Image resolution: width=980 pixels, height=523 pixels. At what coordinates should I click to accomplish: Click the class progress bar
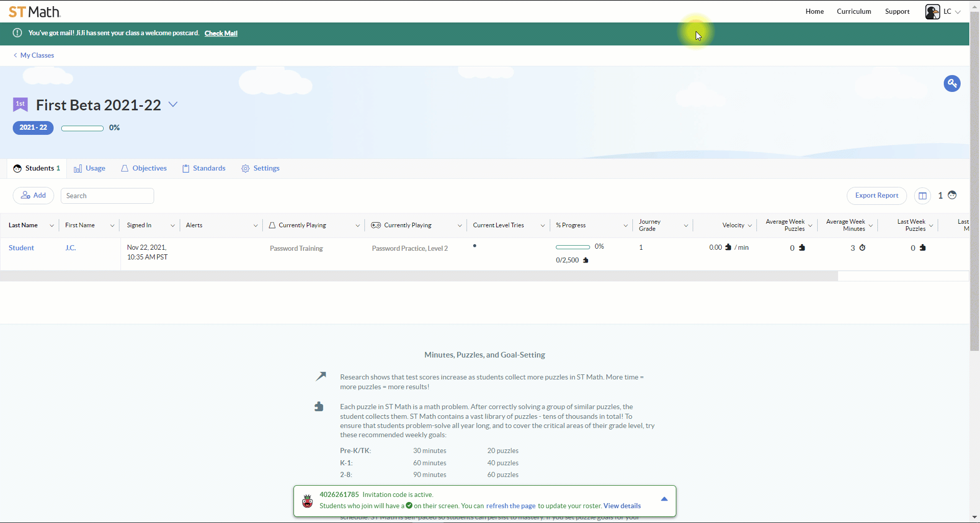82,128
